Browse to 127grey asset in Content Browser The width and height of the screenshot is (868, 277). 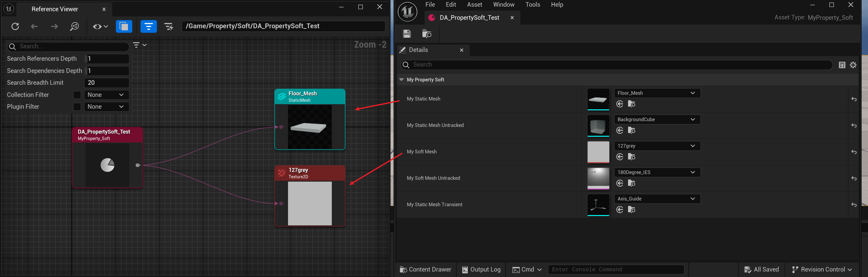(x=632, y=157)
